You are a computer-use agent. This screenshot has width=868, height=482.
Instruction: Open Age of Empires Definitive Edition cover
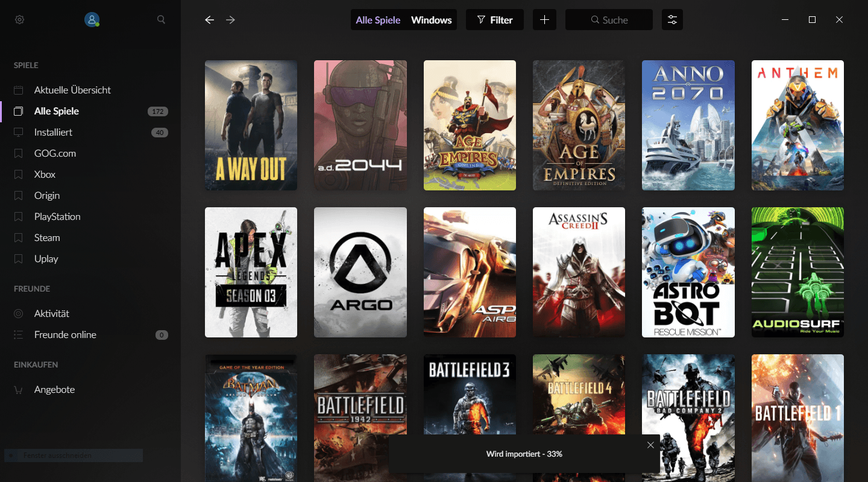pyautogui.click(x=579, y=125)
